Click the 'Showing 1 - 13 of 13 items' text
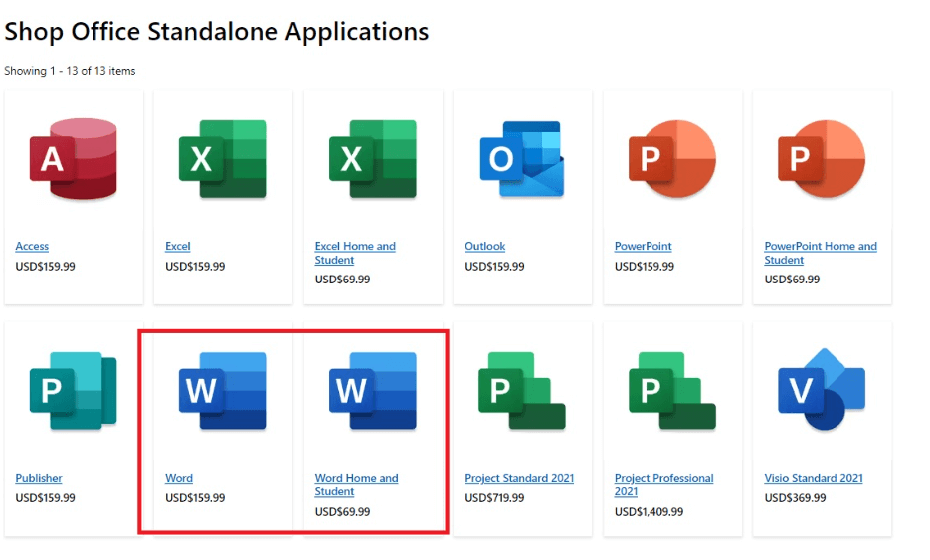The image size is (930, 560). (x=70, y=71)
